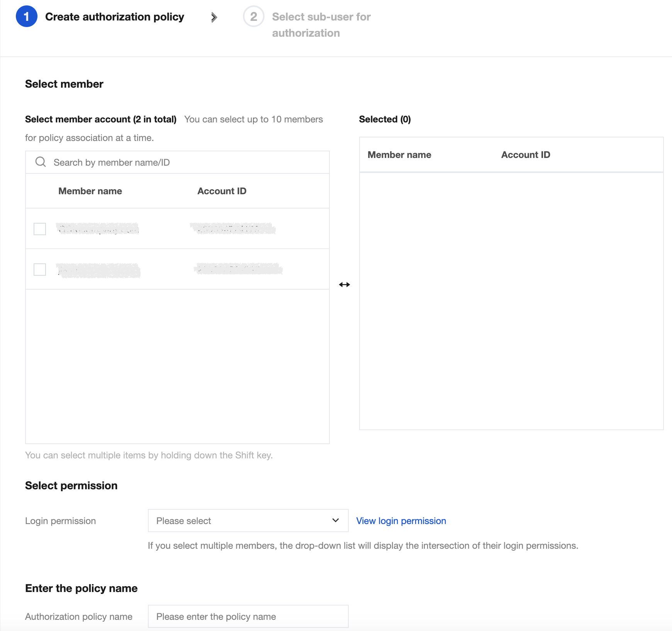The height and width of the screenshot is (631, 672).
Task: Tick the second member's checkbox
Action: click(x=40, y=269)
